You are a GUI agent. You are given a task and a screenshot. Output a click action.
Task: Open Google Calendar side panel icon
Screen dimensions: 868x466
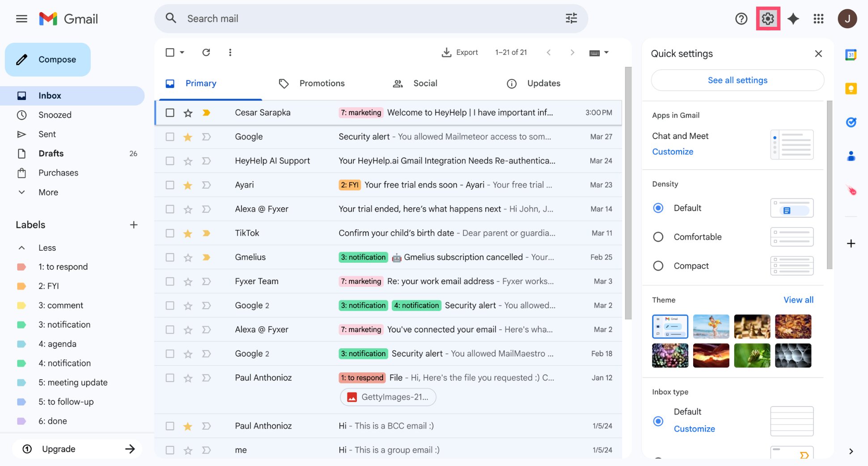851,55
